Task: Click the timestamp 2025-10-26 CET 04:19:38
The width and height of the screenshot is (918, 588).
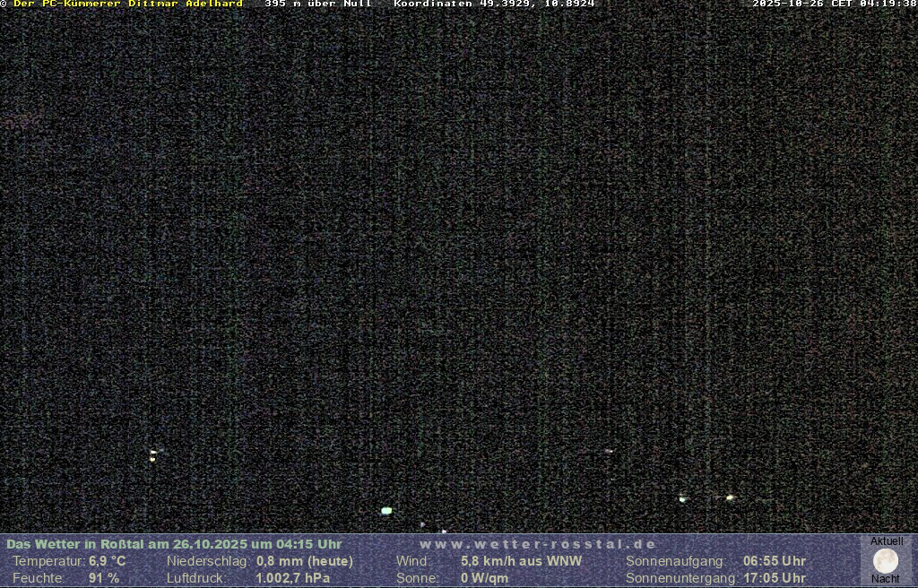Action: point(834,4)
